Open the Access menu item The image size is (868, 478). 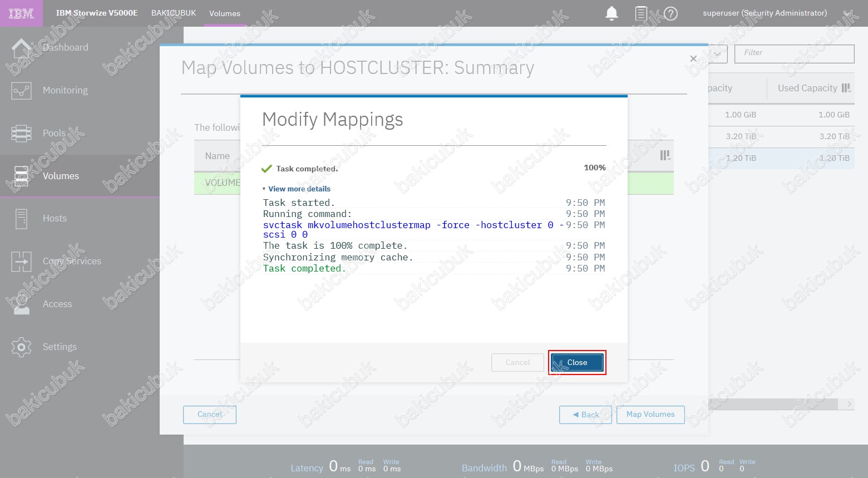point(57,304)
